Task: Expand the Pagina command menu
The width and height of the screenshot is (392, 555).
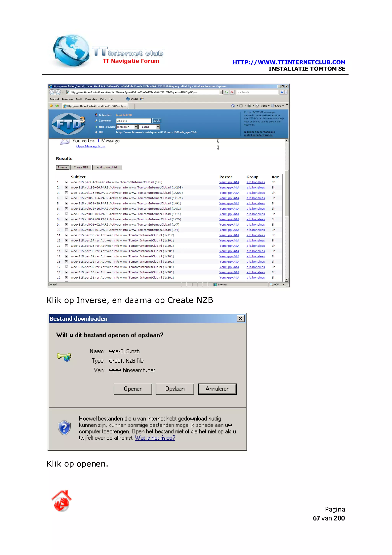Action: (263, 106)
